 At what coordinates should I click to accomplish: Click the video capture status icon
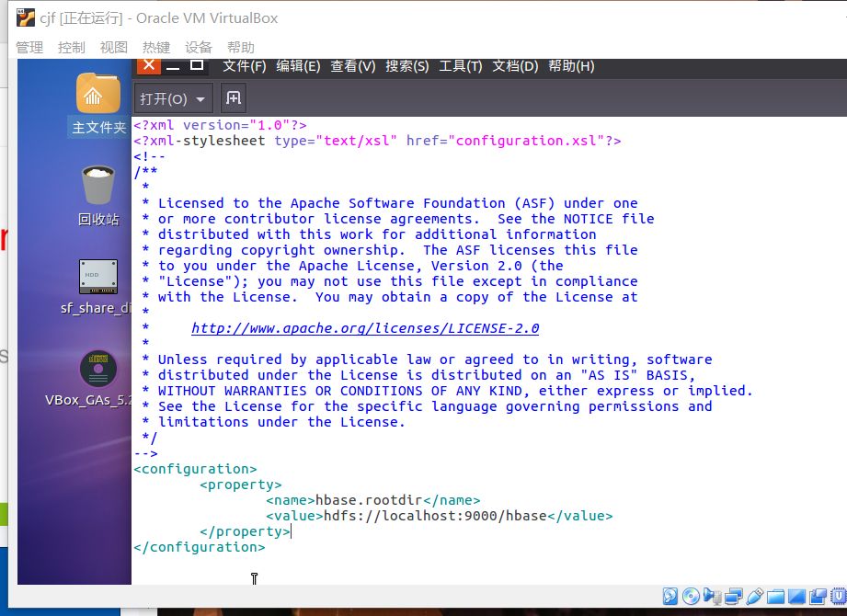[818, 597]
